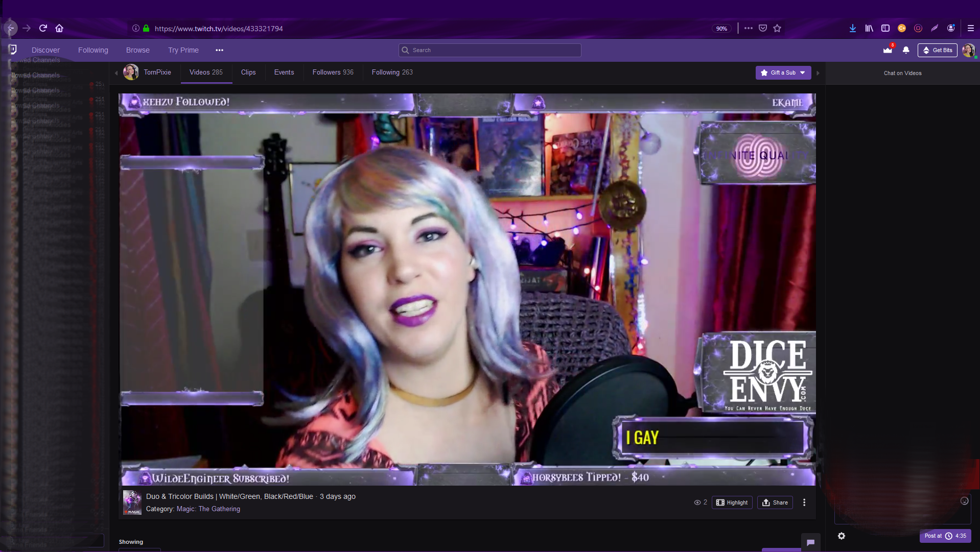Open the emote picker smiley icon
Viewport: 980px width, 552px height.
click(965, 501)
